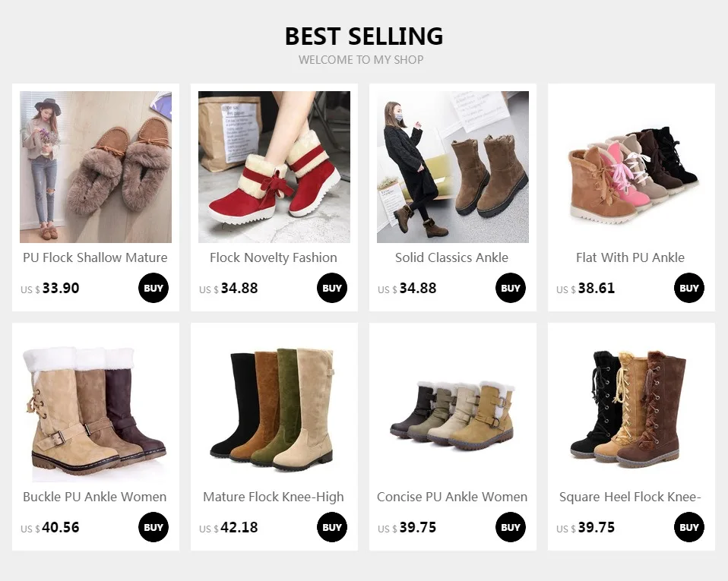Viewport: 728px width, 581px height.
Task: Open the four-color knee-high boots image
Action: (274, 406)
